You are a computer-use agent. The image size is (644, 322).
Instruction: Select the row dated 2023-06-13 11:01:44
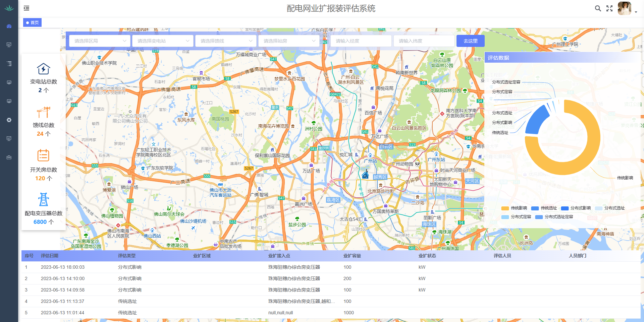(331, 313)
